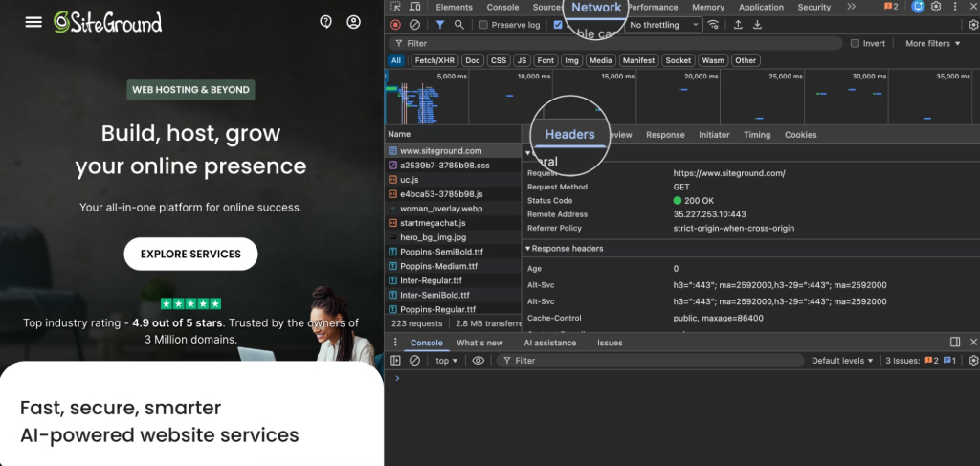Toggle the network filter funnel icon
Screen dimensions: 980x466
(440, 25)
